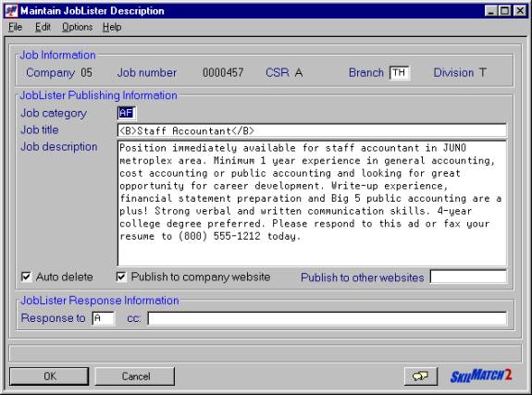Maximize the Maintain JobLister Description window
This screenshot has height=395, width=532.
[505, 11]
